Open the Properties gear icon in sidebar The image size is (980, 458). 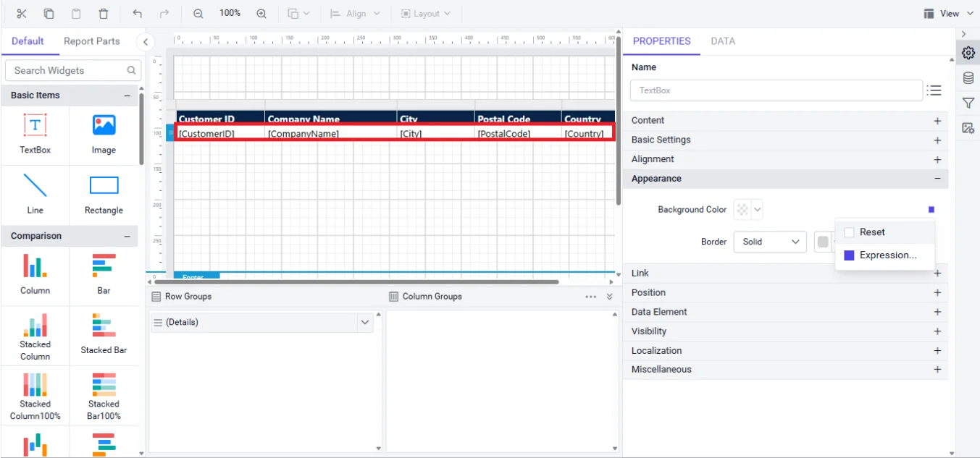pyautogui.click(x=968, y=53)
